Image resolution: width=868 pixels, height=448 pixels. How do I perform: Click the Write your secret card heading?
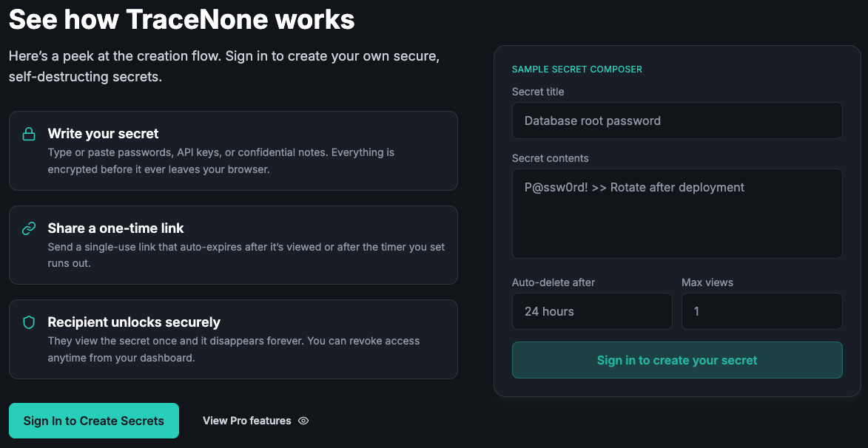[x=104, y=134]
